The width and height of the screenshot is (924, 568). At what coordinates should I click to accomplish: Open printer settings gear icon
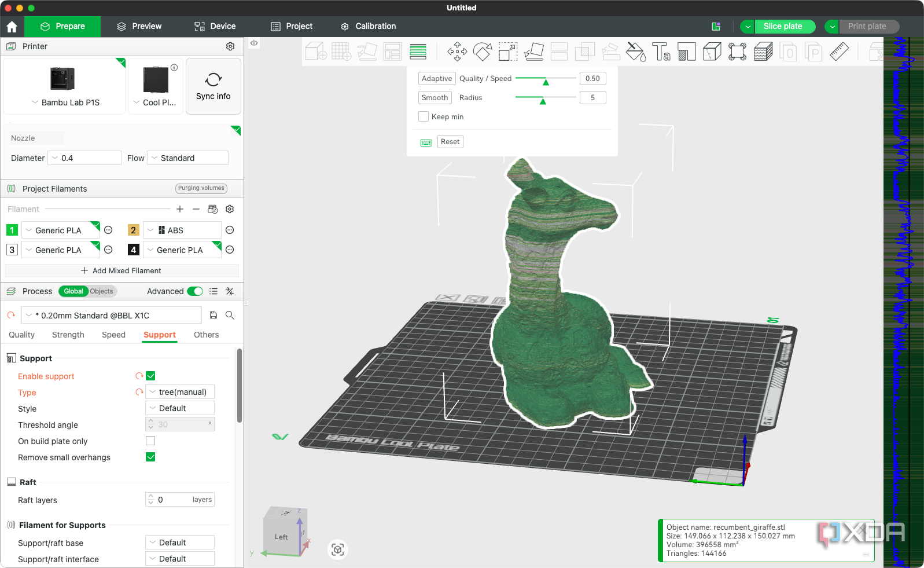point(230,46)
